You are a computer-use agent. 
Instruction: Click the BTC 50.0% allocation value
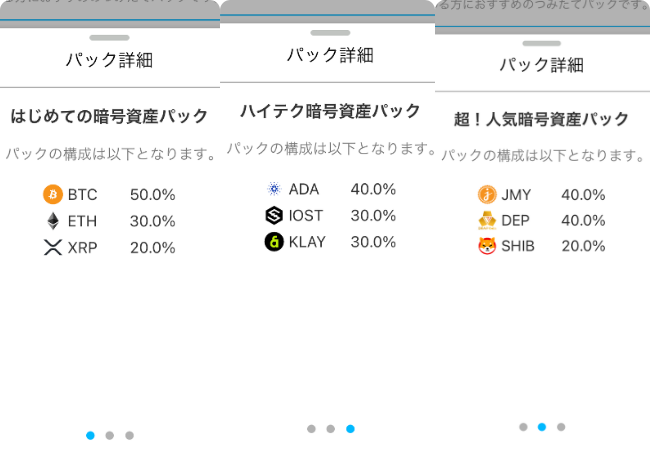[153, 195]
